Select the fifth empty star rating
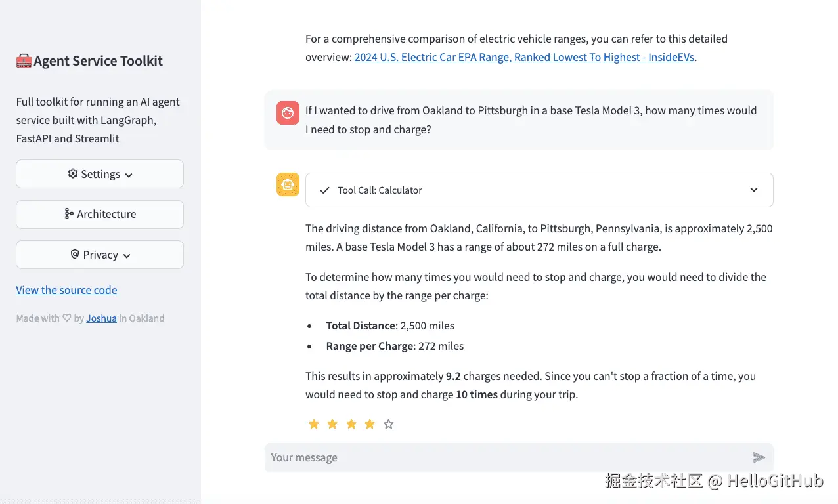838x504 pixels. (389, 424)
